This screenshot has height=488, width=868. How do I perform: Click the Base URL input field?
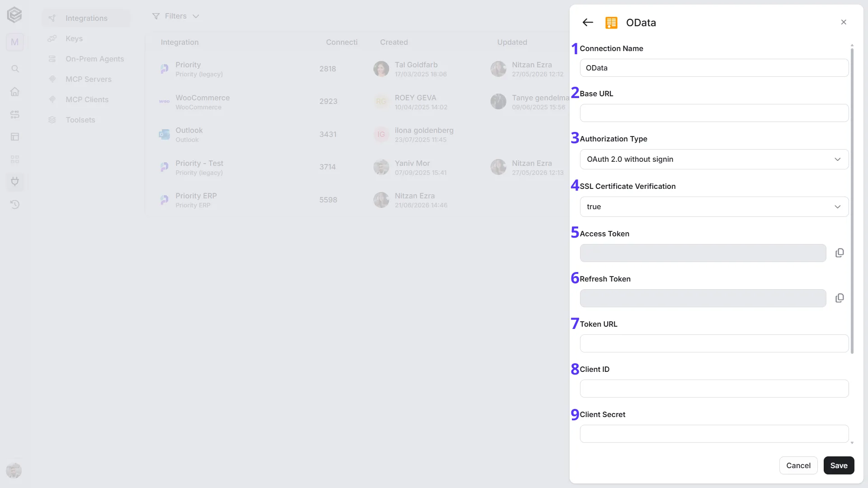point(714,113)
